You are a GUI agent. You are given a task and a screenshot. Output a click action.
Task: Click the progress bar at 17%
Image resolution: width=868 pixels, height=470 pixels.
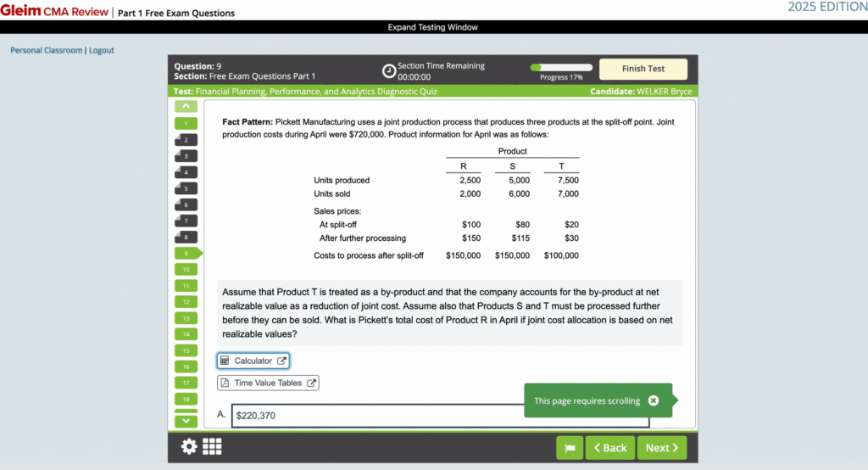click(x=561, y=68)
